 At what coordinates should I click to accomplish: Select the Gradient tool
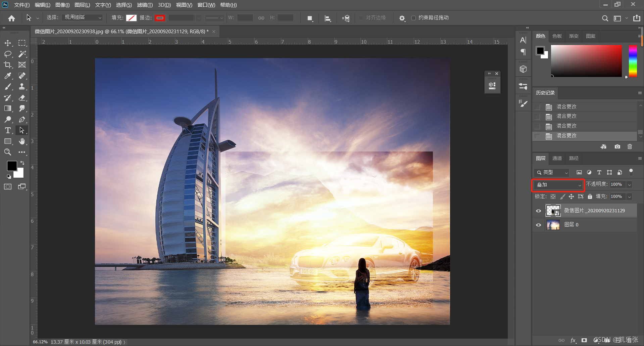click(x=8, y=109)
